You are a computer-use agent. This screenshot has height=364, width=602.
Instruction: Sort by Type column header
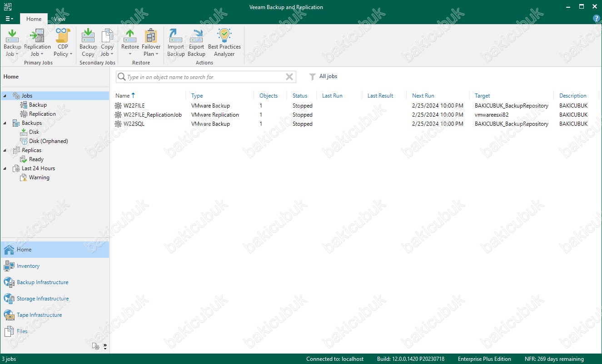(x=197, y=96)
